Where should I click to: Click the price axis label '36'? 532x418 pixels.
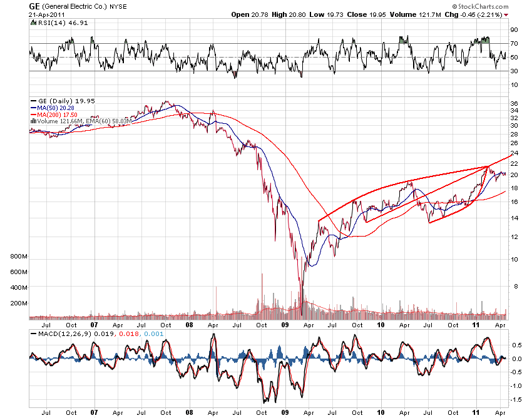click(x=514, y=103)
